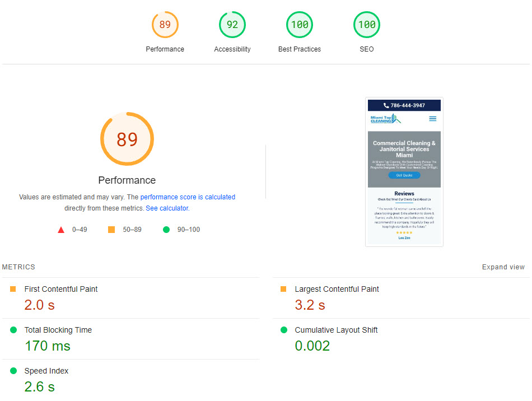
Task: Click the green circle 90–100 legend icon
Action: 166,230
